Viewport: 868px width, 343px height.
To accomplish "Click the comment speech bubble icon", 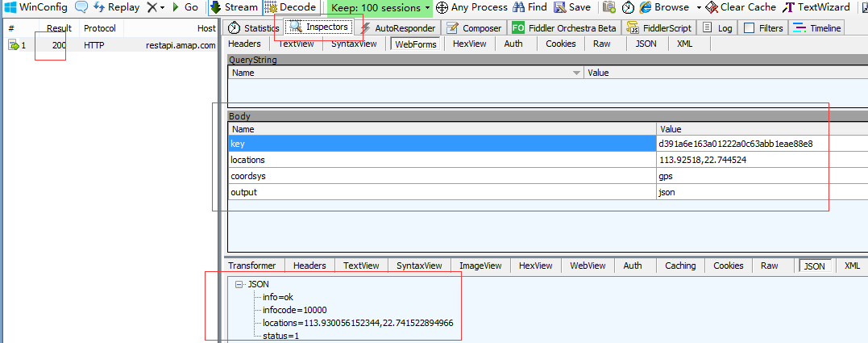I will [81, 7].
